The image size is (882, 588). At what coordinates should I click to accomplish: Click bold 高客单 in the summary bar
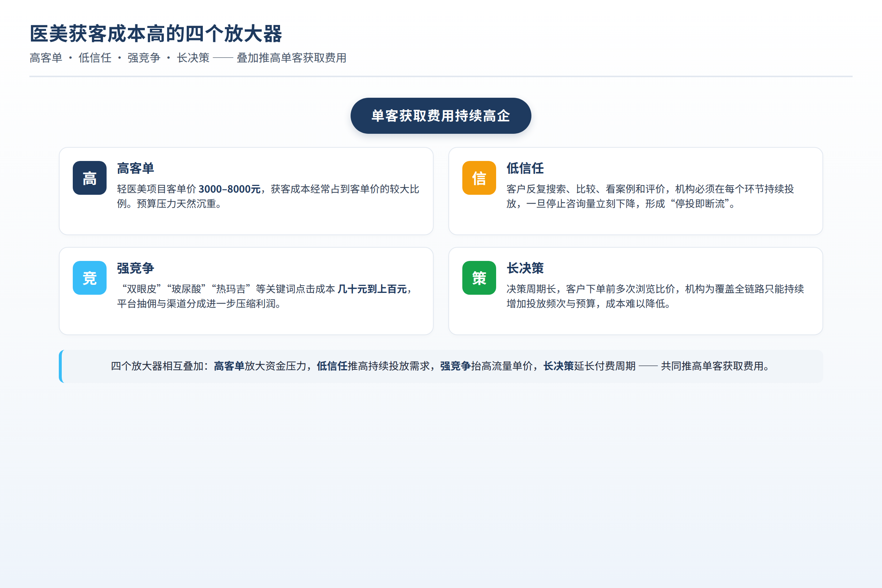point(229,366)
